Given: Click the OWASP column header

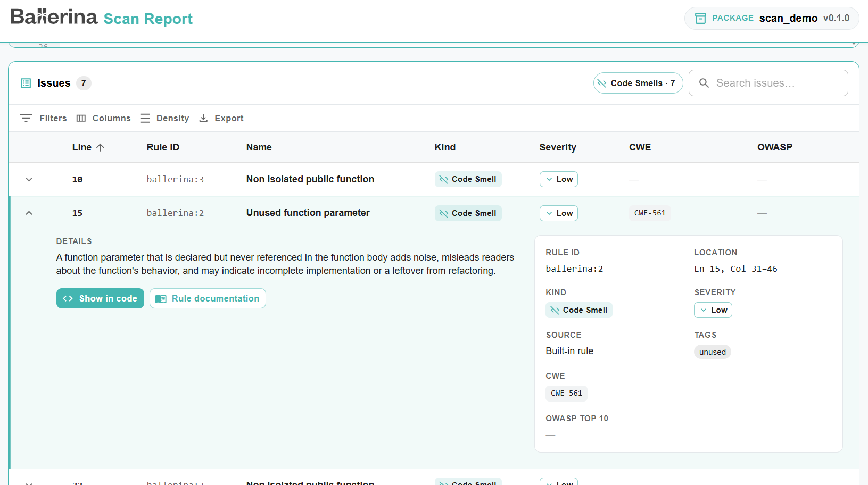Looking at the screenshot, I should (775, 147).
